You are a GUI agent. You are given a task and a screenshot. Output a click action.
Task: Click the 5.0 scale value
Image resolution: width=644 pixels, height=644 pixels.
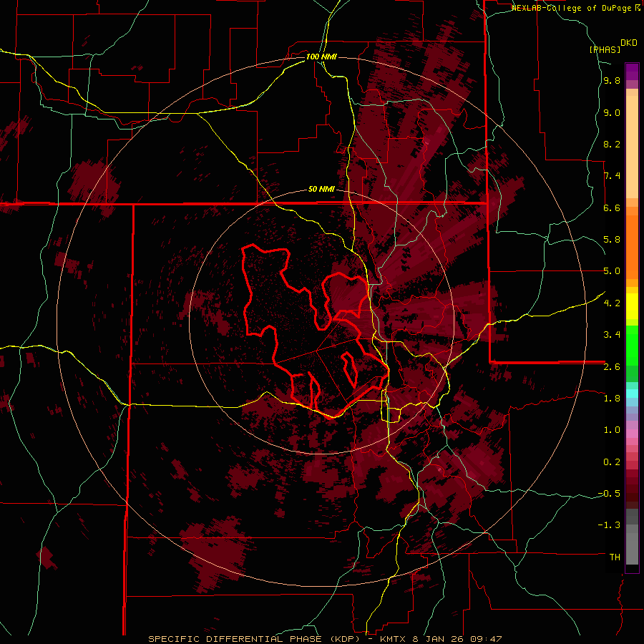pyautogui.click(x=612, y=271)
